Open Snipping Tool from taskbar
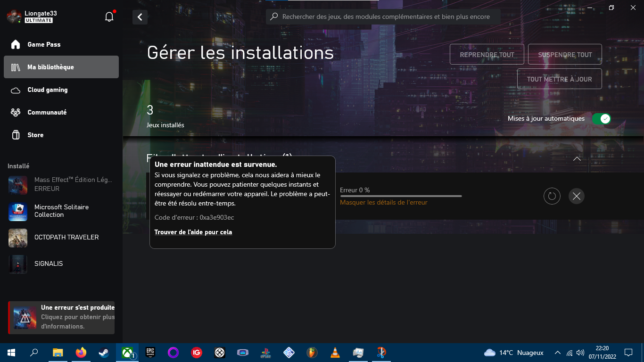This screenshot has height=362, width=644. coord(381,353)
